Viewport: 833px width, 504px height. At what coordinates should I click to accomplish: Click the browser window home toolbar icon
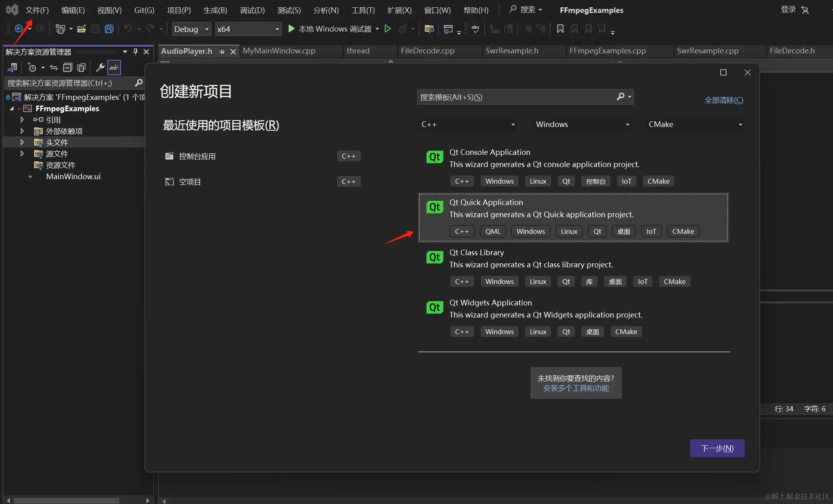tap(448, 29)
